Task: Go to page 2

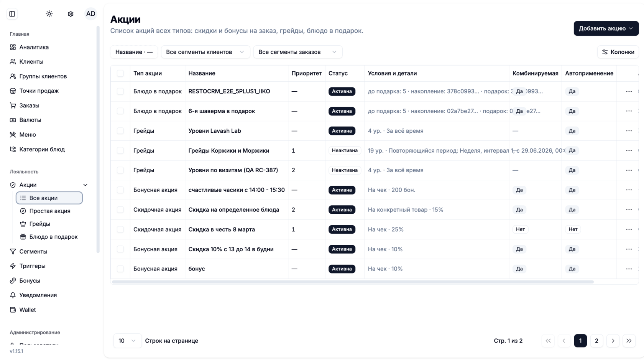Action: click(x=596, y=341)
